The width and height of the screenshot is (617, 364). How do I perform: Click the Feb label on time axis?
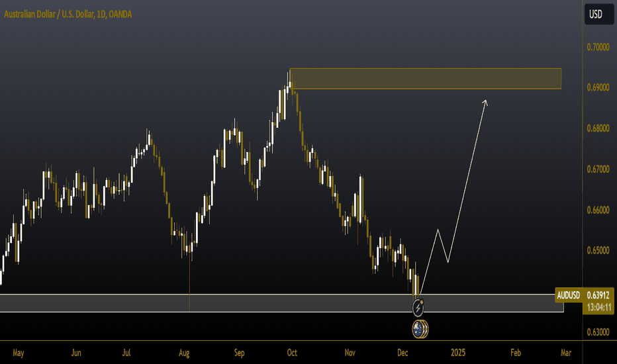(516, 353)
